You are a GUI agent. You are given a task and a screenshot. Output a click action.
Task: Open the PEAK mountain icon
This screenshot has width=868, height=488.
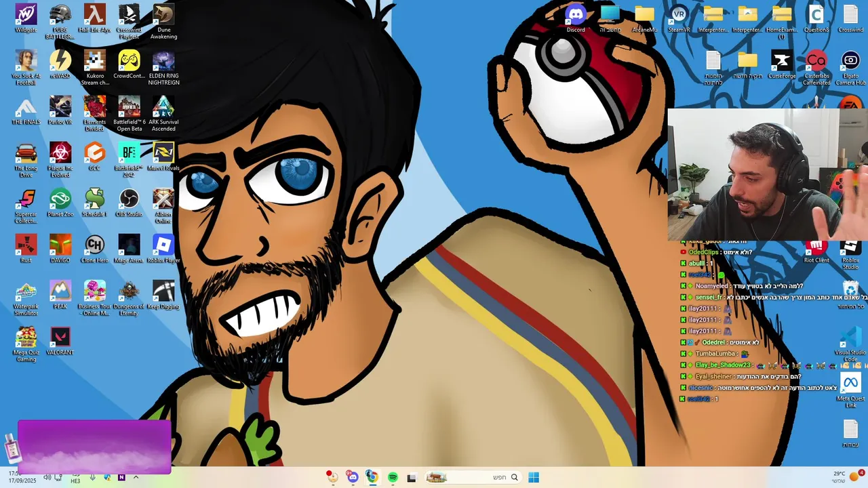click(60, 295)
